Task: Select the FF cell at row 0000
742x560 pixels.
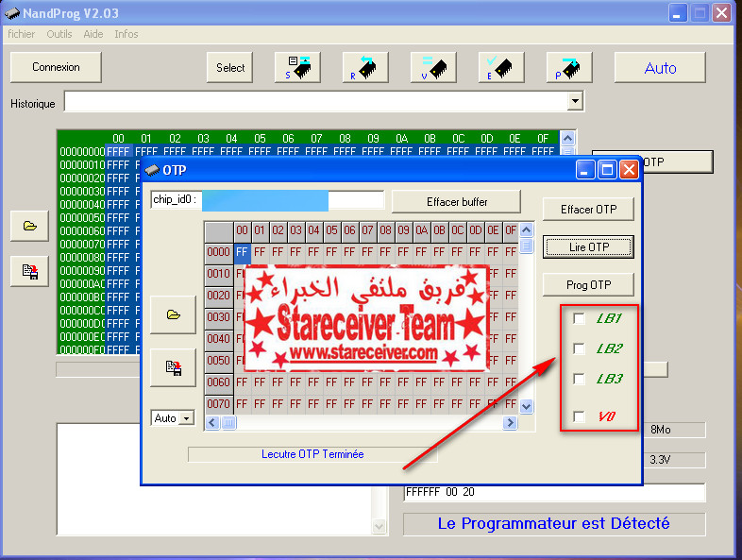Action: (243, 252)
